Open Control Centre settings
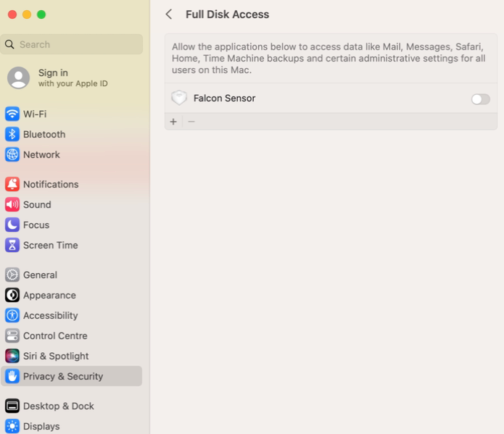The height and width of the screenshot is (434, 504). 71,335
